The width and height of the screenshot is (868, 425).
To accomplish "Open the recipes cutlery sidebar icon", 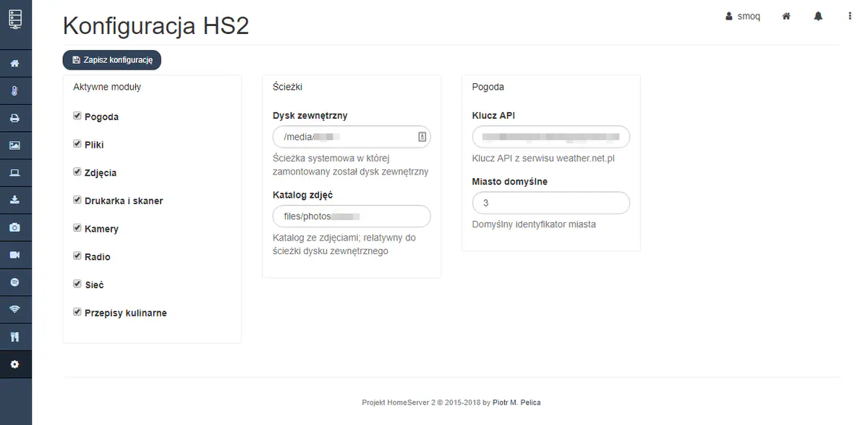I will (x=14, y=337).
